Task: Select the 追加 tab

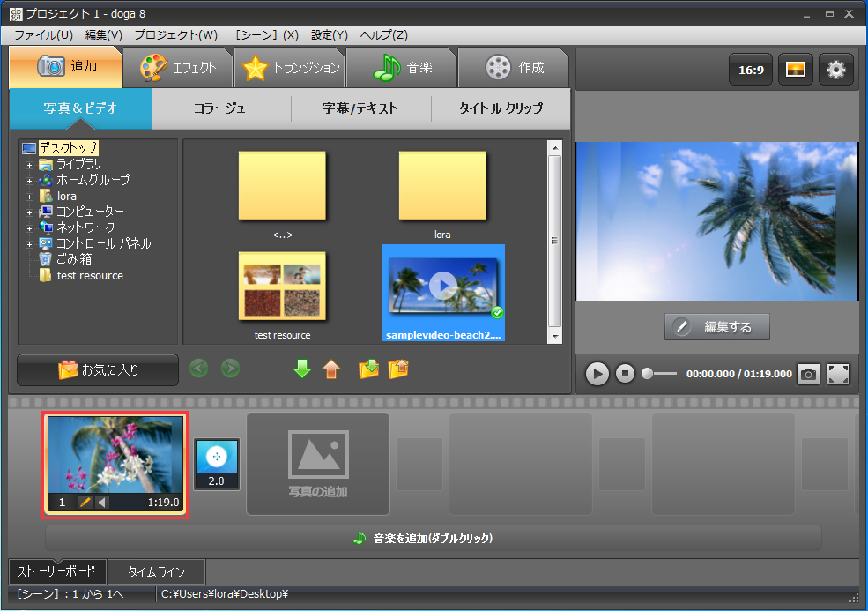Action: pyautogui.click(x=66, y=66)
